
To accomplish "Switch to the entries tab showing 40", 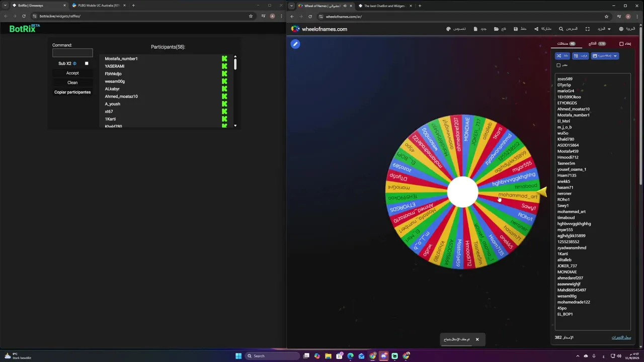I will click(566, 44).
